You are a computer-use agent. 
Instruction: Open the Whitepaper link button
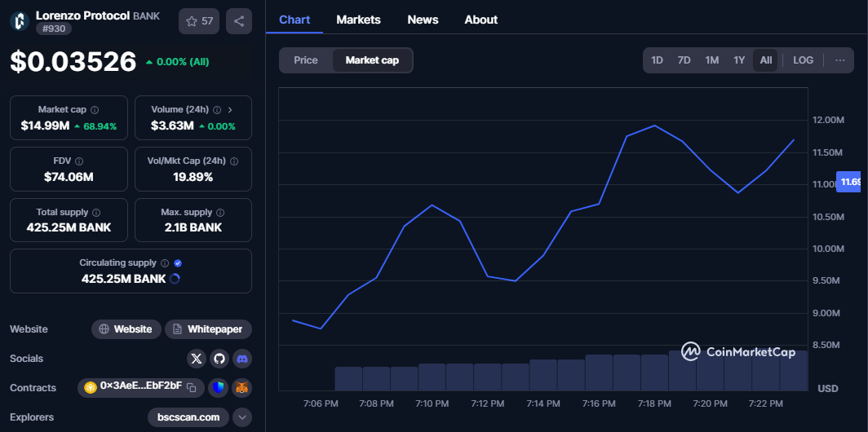click(x=208, y=329)
